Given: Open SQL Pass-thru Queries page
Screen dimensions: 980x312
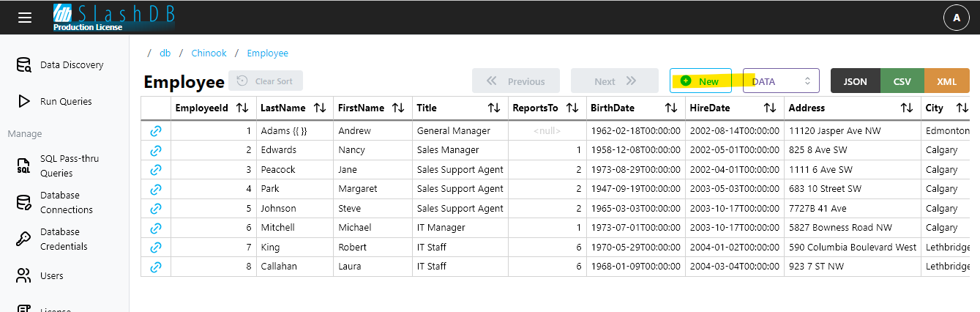Looking at the screenshot, I should click(69, 166).
